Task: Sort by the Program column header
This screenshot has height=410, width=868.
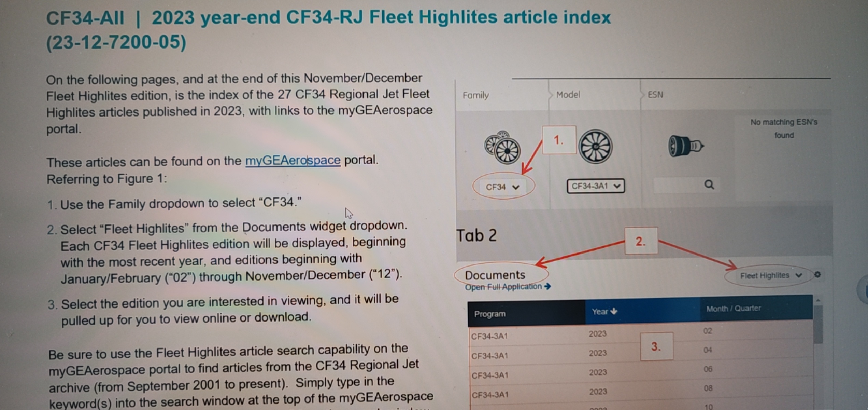Action: 526,314
